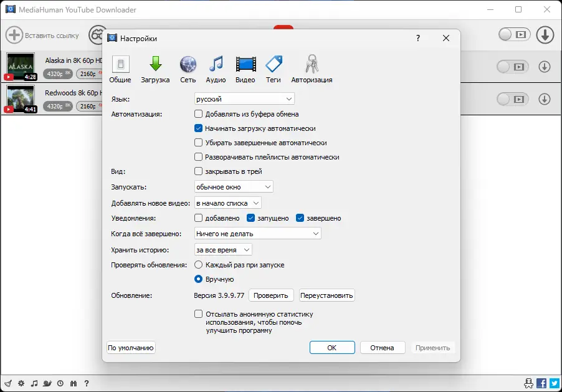Open the Язык dropdown showing русский

[x=244, y=98]
